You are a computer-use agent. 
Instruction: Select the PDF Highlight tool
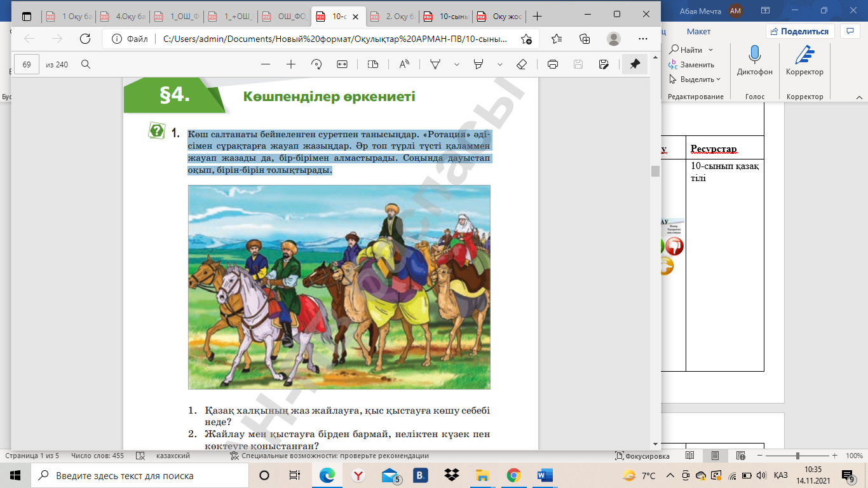(x=478, y=64)
